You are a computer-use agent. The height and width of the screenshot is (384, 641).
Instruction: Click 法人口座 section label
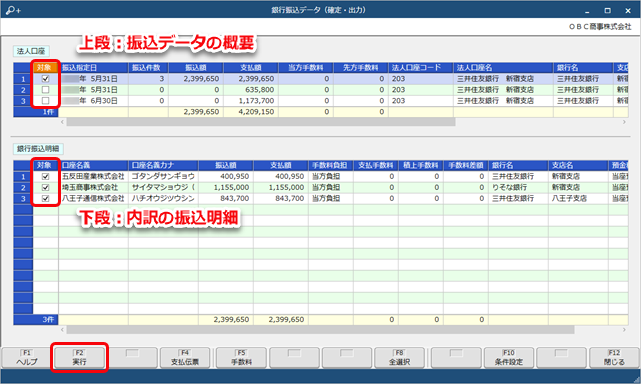point(31,51)
